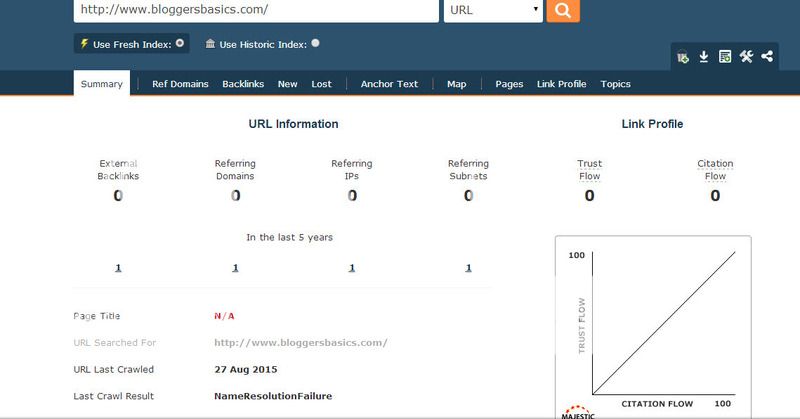This screenshot has width=800, height=419.
Task: Click the searched URL bloggersbasics.com value
Action: point(301,343)
